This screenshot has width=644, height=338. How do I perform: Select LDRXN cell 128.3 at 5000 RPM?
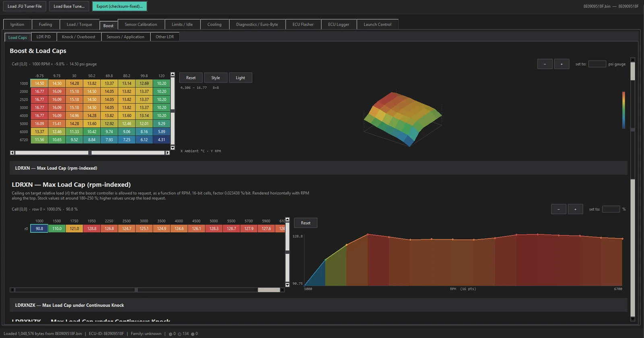(x=214, y=229)
